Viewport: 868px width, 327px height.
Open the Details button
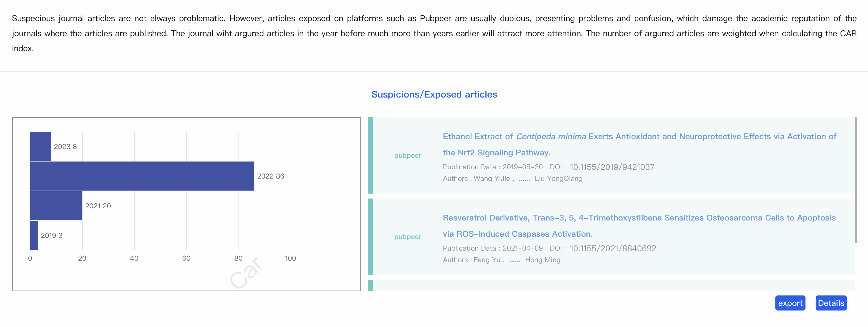pyautogui.click(x=831, y=303)
